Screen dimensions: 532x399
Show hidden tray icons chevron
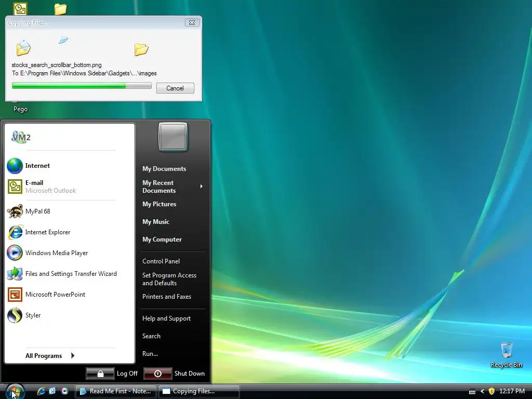482,391
